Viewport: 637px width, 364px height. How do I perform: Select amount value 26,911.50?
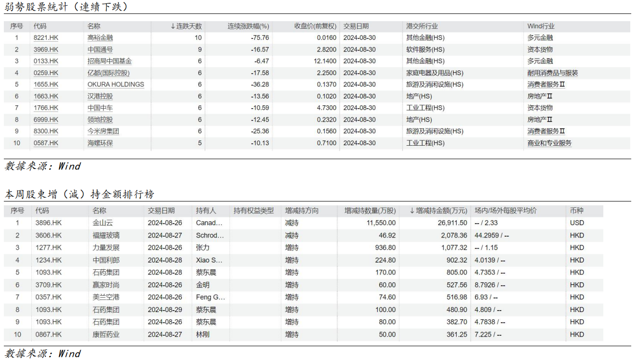[452, 223]
